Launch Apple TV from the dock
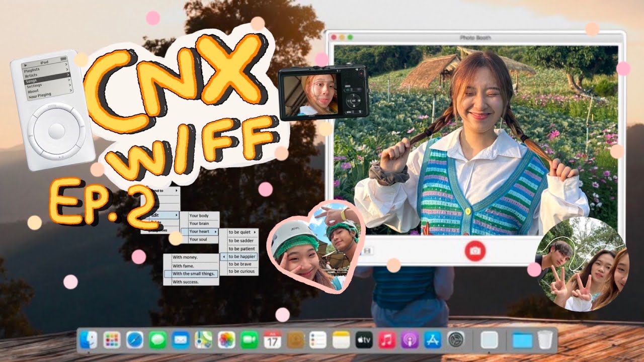Screen dimensions: 644x362 364,340
